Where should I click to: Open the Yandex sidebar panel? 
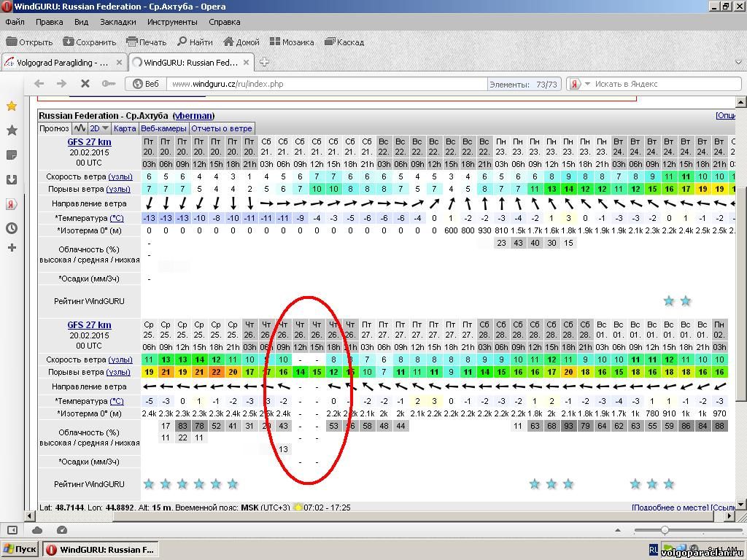coord(12,204)
